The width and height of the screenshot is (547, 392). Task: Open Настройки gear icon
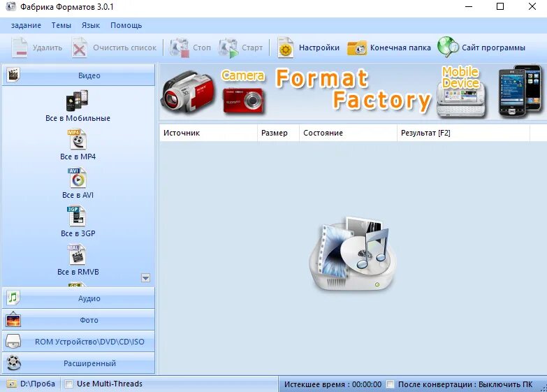point(285,48)
